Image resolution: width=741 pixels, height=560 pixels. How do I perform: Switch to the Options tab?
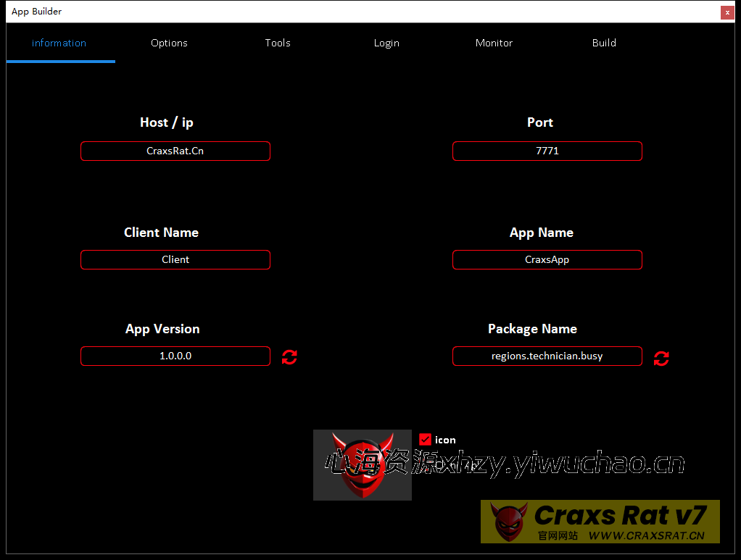[x=169, y=43]
